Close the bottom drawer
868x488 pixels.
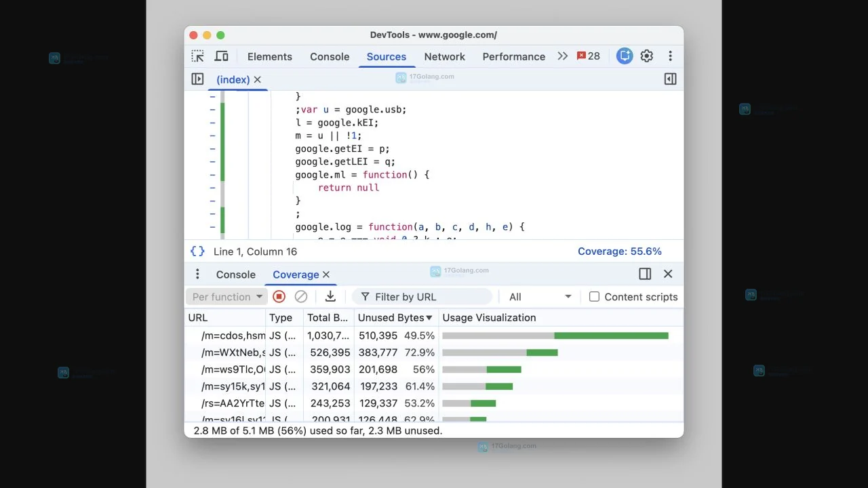click(668, 274)
